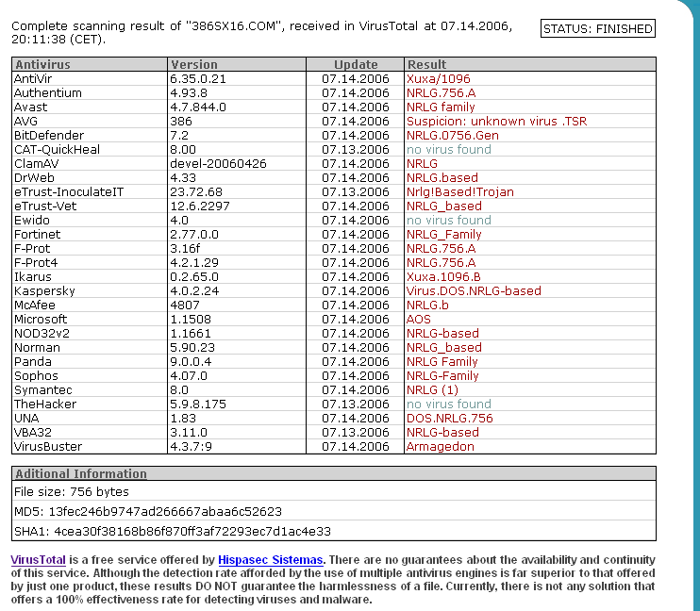Viewport: 700px width, 611px height.
Task: Click the NRLG.b result for McAfee
Action: click(427, 305)
